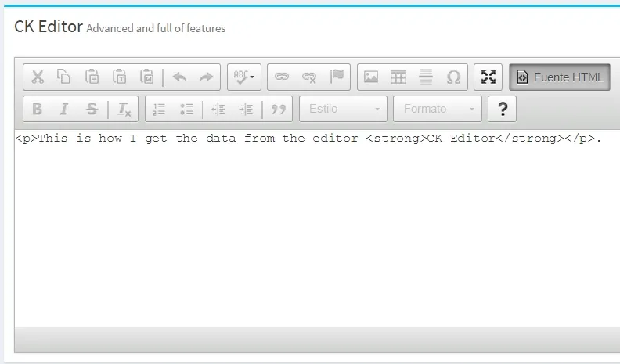Insert an image using picture icon
The image size is (620, 364).
[371, 77]
